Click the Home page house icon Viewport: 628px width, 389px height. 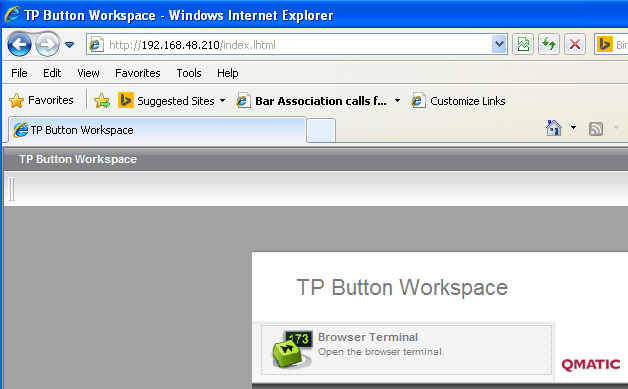pos(554,128)
